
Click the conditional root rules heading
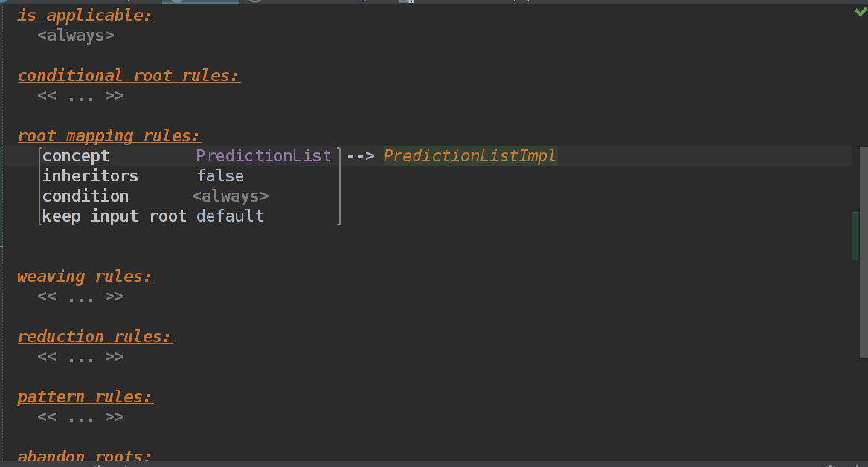(129, 76)
